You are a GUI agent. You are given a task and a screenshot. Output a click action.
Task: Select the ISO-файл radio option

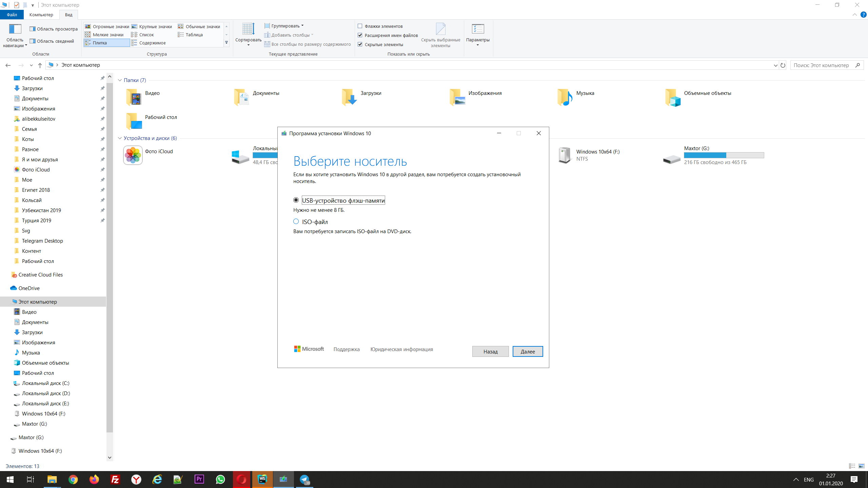[x=296, y=222]
